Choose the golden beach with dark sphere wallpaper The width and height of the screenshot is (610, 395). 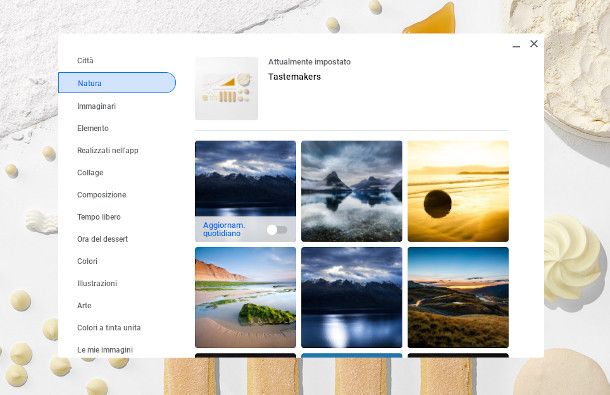tap(458, 191)
